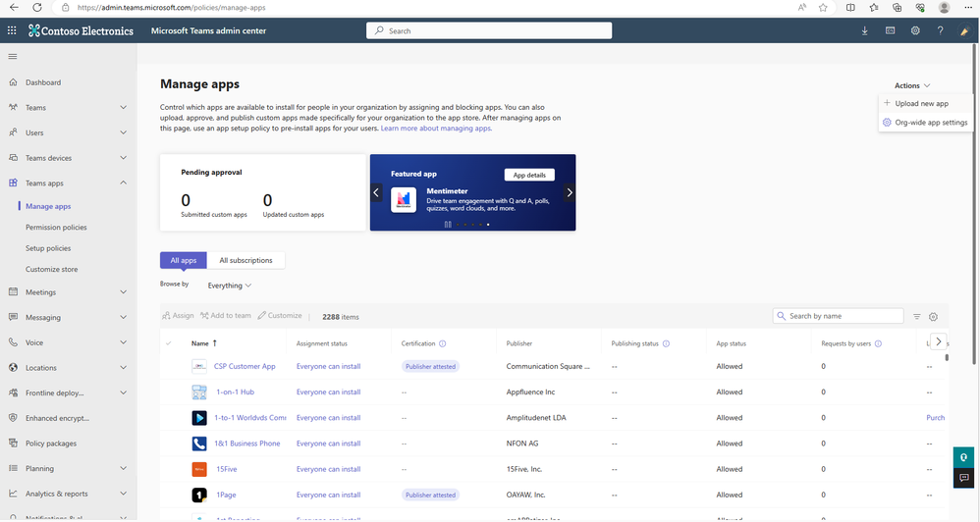Open Setup policies in sidebar
This screenshot has height=522, width=980.
48,248
